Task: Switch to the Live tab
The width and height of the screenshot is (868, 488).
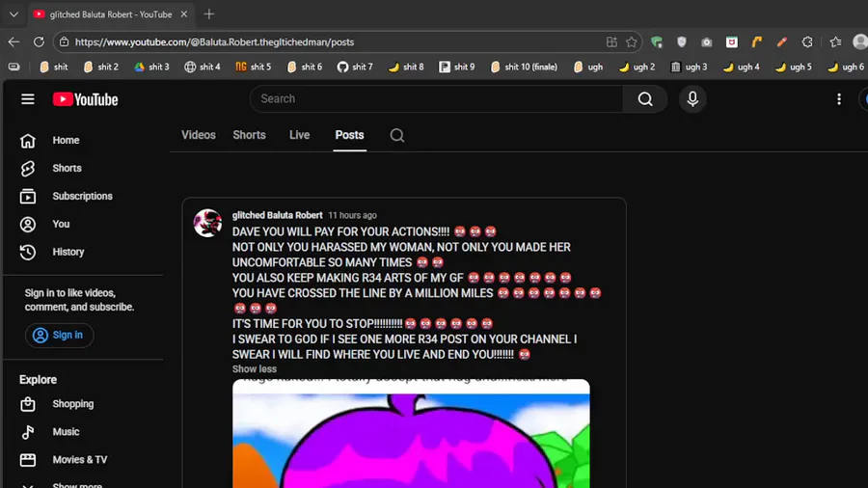Action: pos(299,135)
